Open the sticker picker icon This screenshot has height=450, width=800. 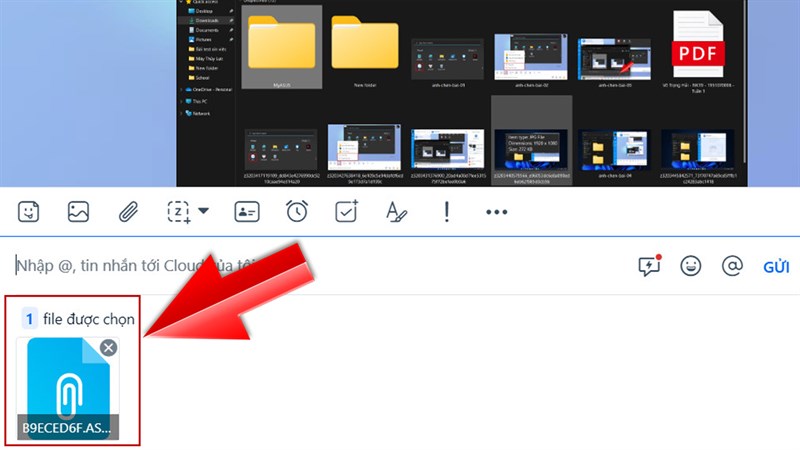tap(29, 212)
